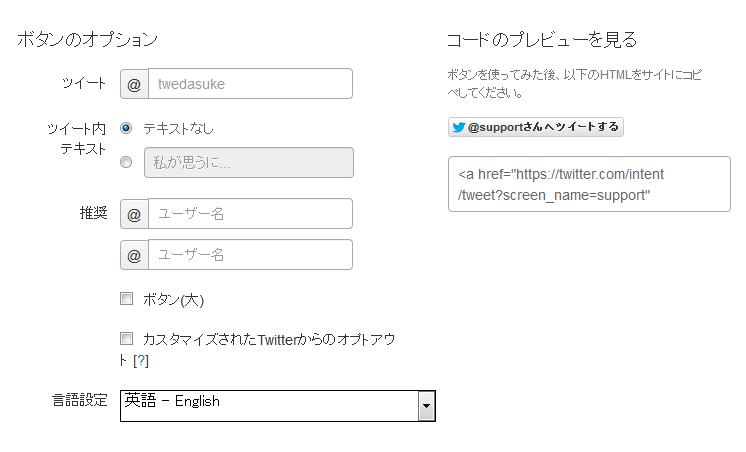The width and height of the screenshot is (746, 452).
Task: Click the @supportさんへツイートする button
Action: [x=536, y=127]
